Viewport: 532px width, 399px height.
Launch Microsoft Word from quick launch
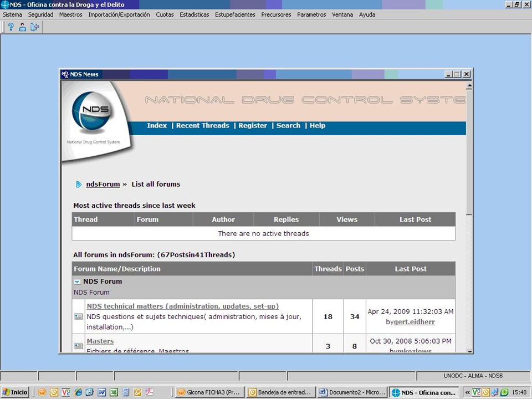[x=102, y=392]
